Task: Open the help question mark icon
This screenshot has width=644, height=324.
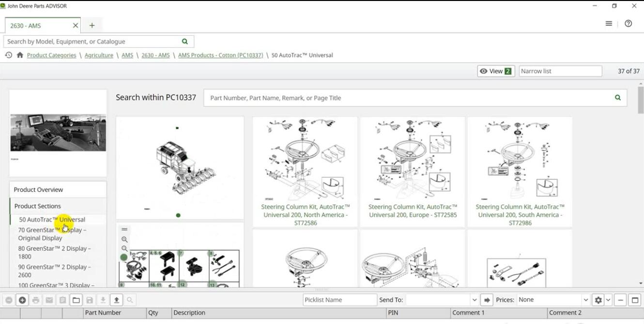Action: pos(629,24)
